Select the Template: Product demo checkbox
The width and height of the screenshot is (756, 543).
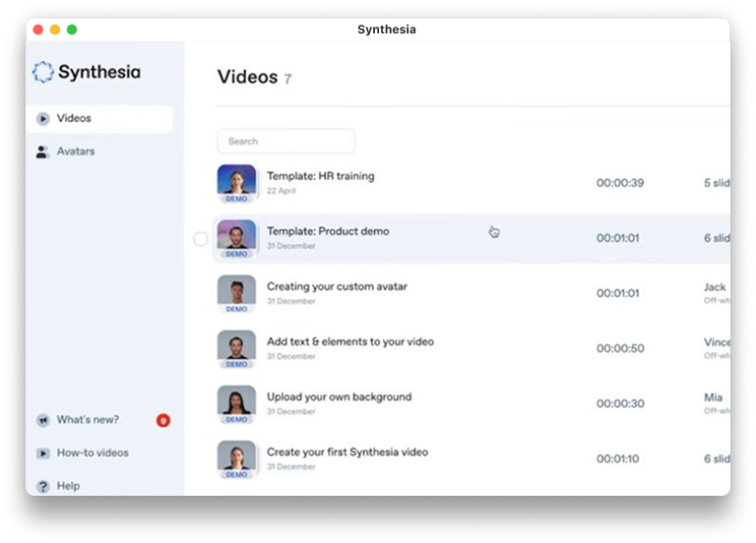click(x=201, y=239)
